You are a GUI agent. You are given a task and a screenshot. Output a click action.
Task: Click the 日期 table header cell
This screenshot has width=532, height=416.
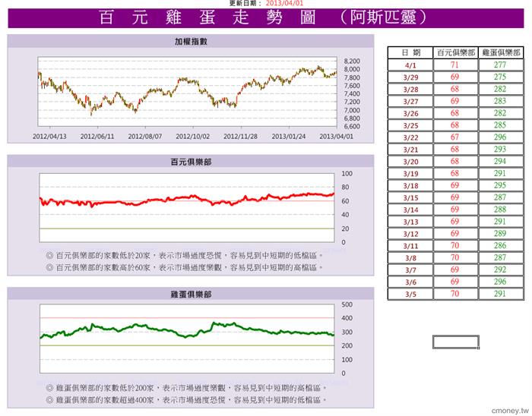coord(410,52)
